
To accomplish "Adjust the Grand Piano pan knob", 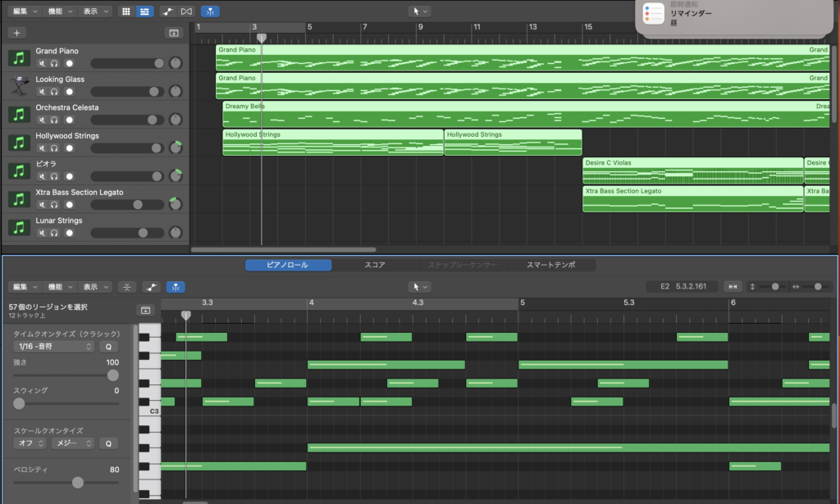I will tap(176, 63).
